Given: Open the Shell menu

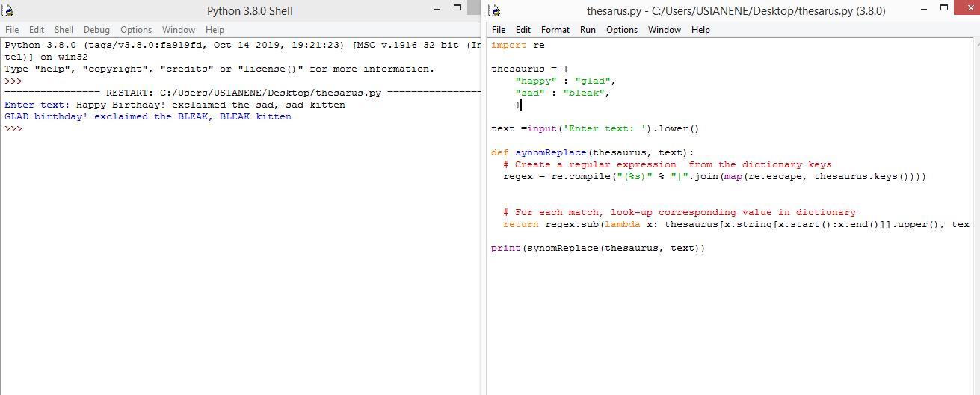Looking at the screenshot, I should [64, 30].
